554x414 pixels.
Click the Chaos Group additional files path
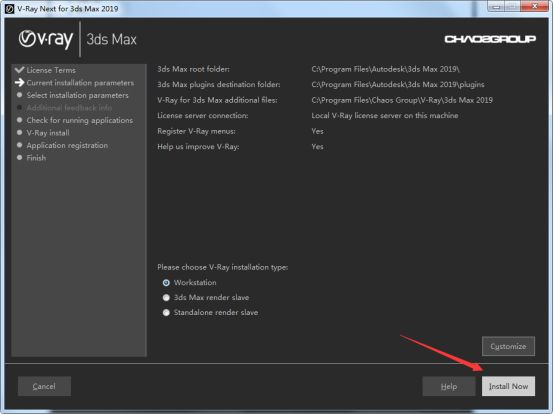pos(402,100)
